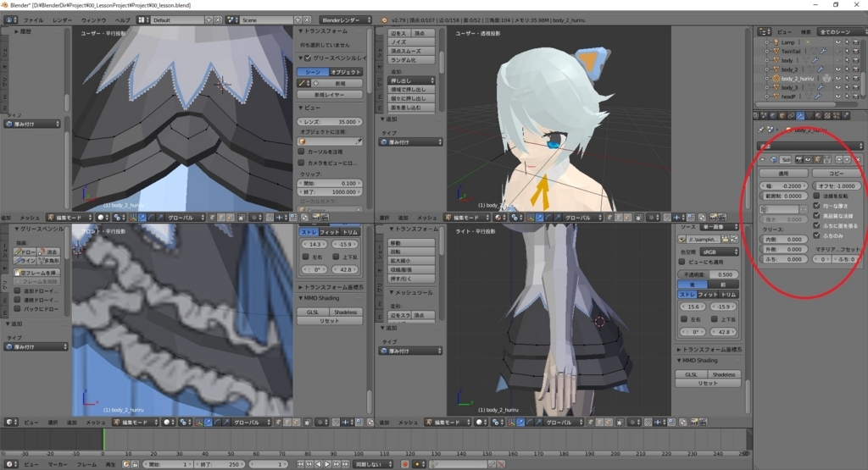The image size is (868, 470).
Task: Click the modifier Copy button
Action: [x=836, y=173]
